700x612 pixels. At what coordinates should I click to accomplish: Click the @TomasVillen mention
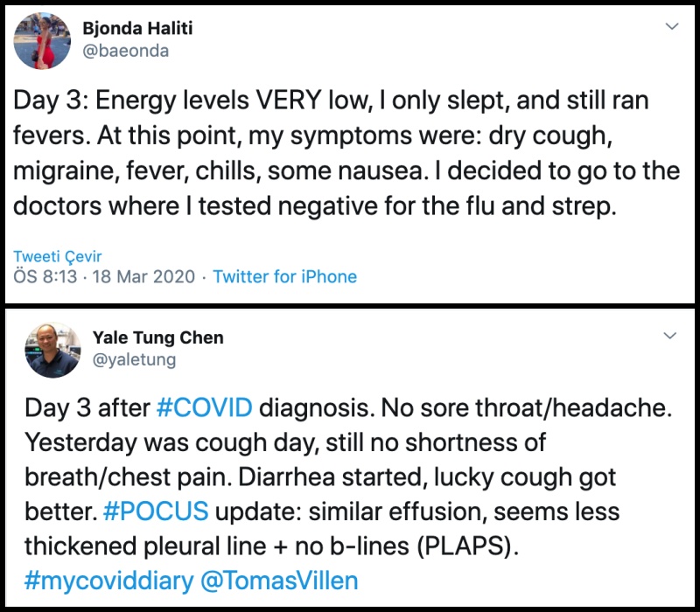tap(279, 581)
